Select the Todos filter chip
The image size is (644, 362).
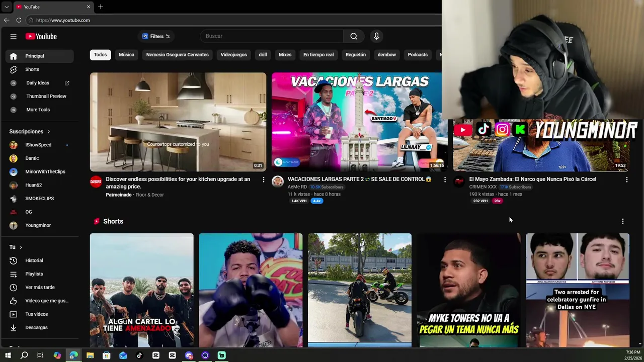100,55
